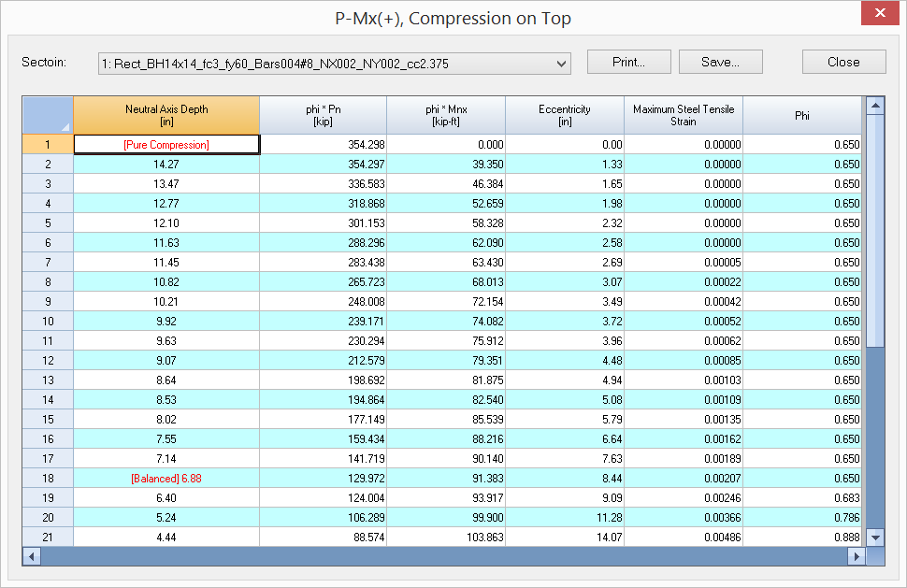Select the Balanced 6.88 cell
Image resolution: width=907 pixels, height=588 pixels.
click(x=166, y=479)
